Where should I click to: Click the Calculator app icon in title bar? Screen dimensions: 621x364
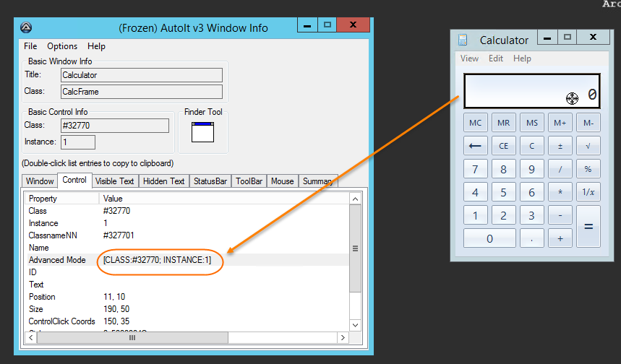coord(462,40)
